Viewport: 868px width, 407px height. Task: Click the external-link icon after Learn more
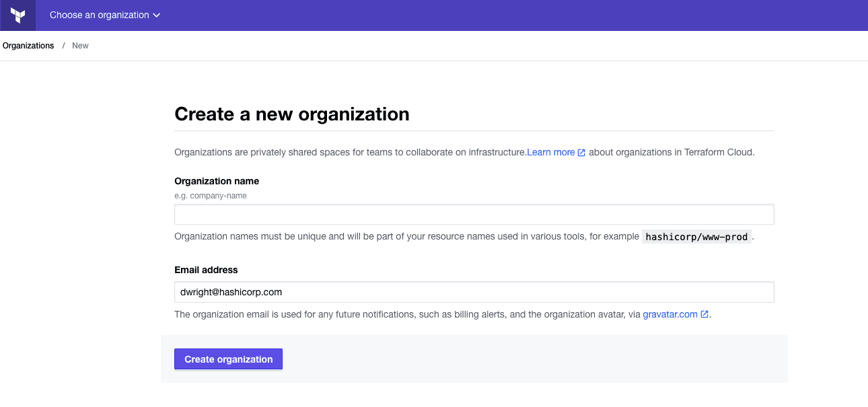click(581, 153)
